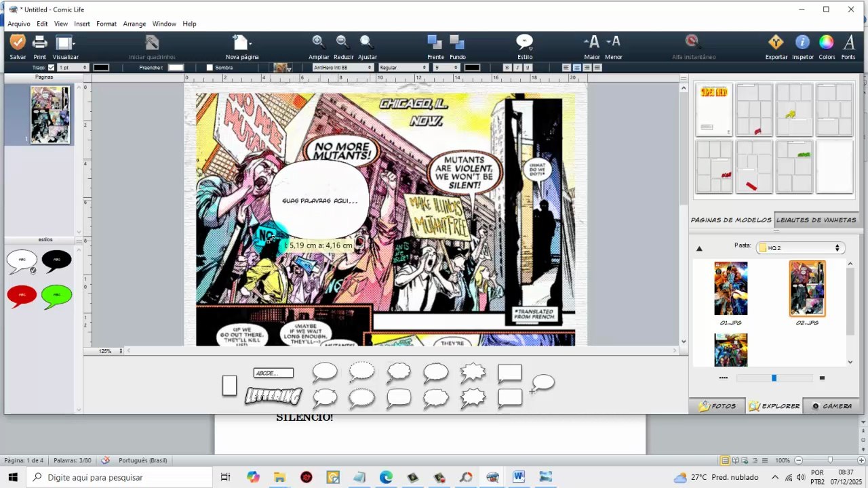This screenshot has width=868, height=488.
Task: Enable the Sombra shadow checkbox
Action: tap(210, 68)
